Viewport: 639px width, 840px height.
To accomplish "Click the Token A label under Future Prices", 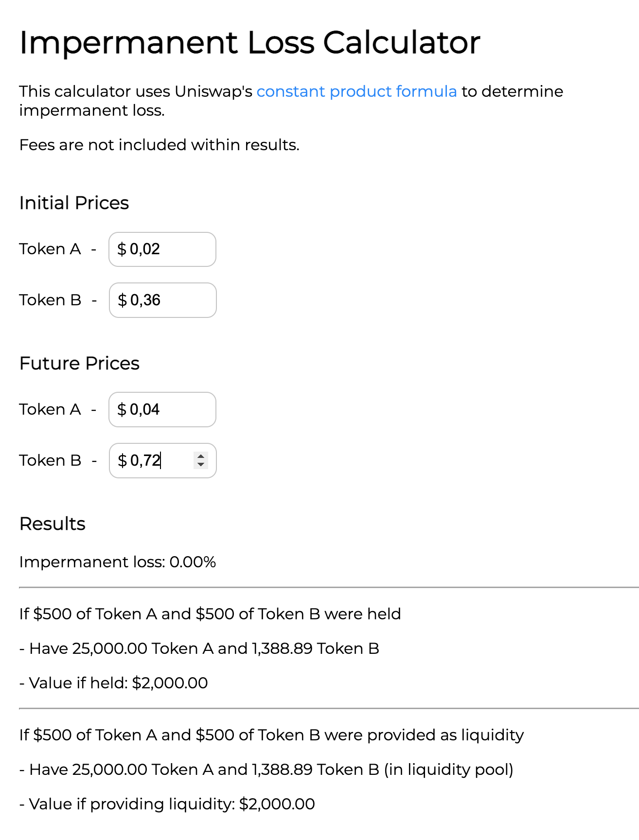I will point(50,409).
